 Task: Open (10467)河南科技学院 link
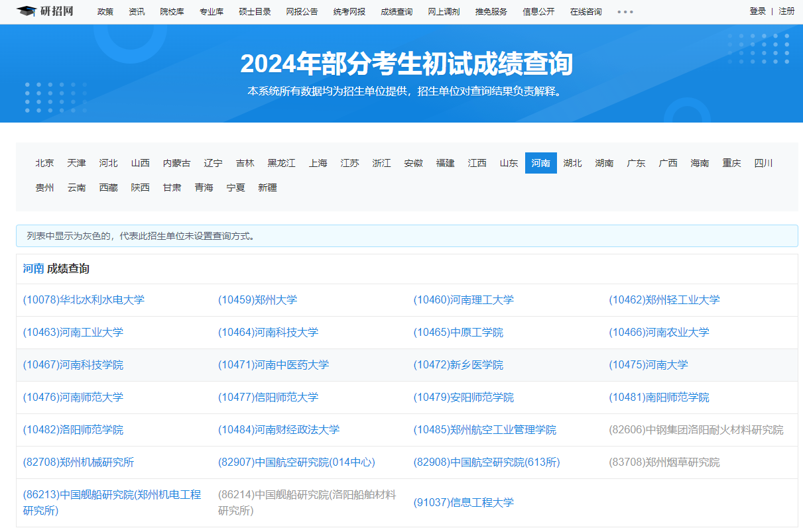(73, 364)
